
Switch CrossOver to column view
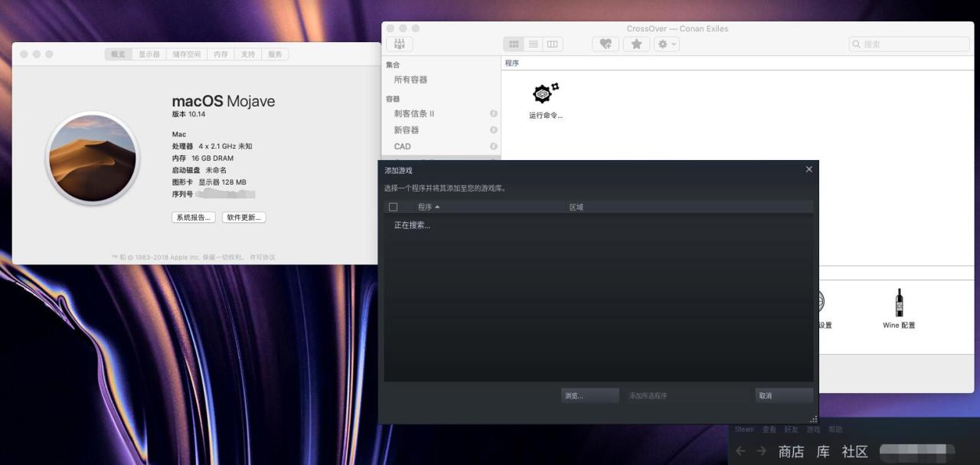pos(553,44)
